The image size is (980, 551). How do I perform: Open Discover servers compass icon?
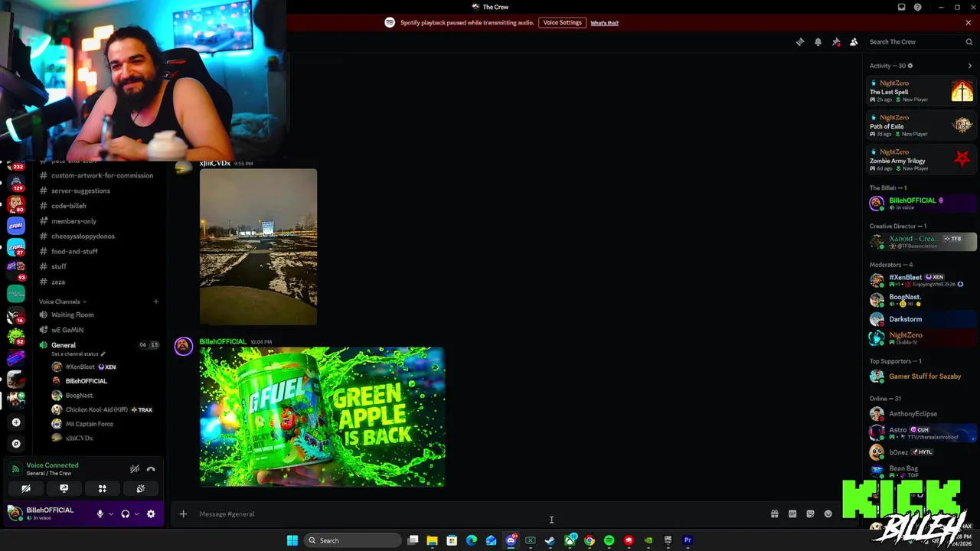(x=16, y=444)
